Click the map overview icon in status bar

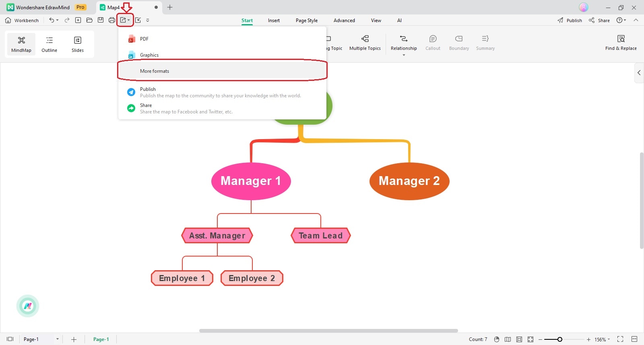click(x=508, y=339)
